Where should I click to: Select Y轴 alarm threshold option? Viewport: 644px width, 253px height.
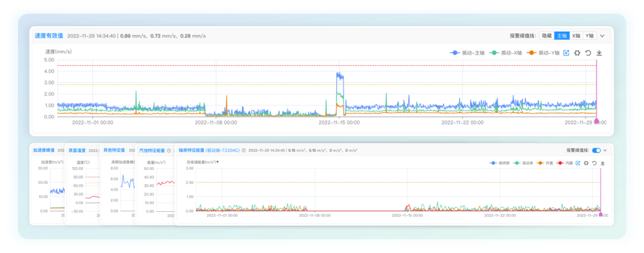(x=589, y=36)
